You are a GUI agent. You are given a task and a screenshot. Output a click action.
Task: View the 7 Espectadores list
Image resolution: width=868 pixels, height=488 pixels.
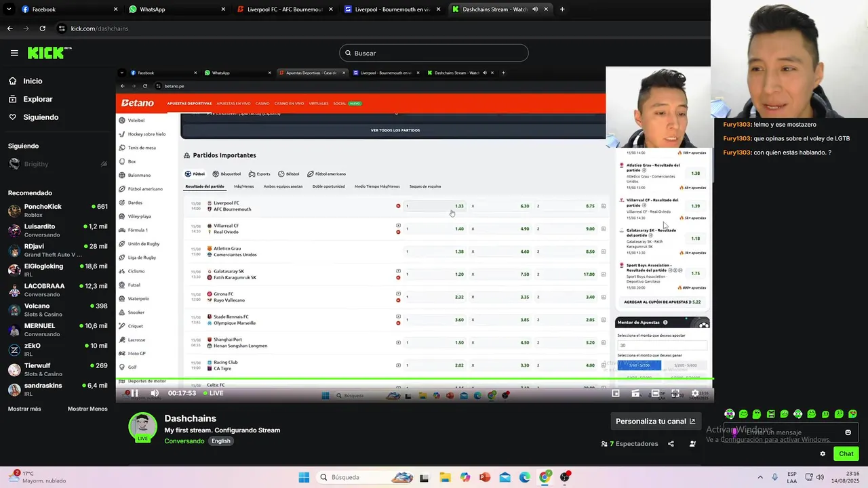630,444
